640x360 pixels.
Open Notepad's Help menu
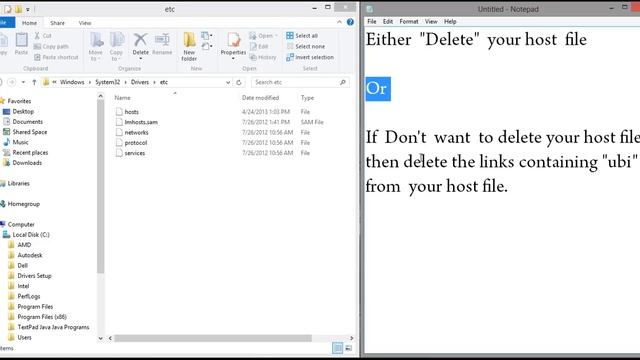click(450, 21)
